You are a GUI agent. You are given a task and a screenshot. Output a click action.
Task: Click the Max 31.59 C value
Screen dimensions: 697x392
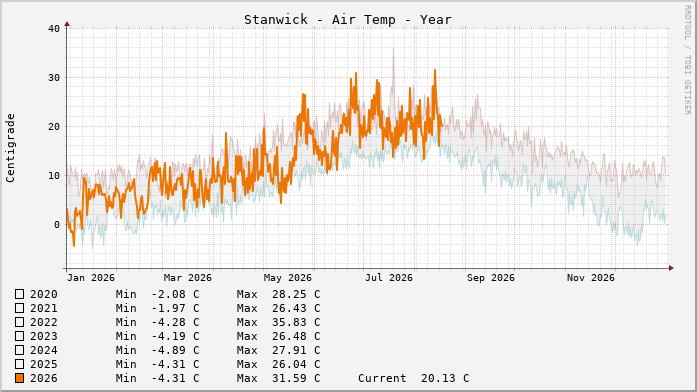[278, 378]
